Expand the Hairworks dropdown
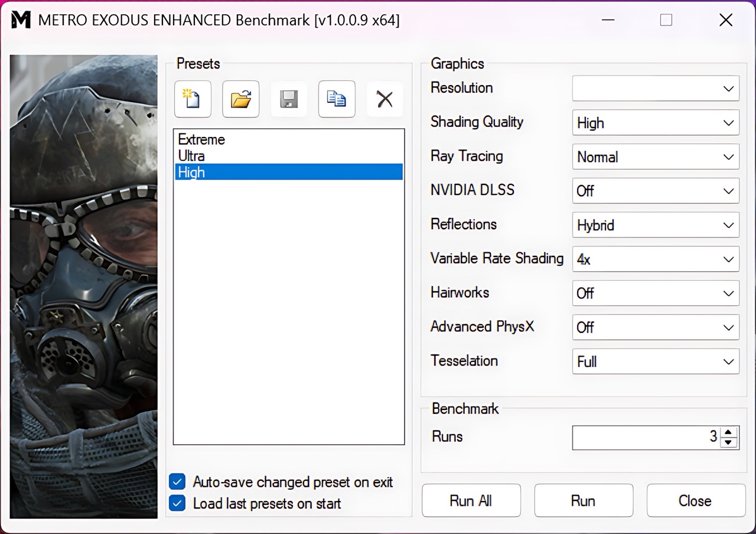 (656, 293)
